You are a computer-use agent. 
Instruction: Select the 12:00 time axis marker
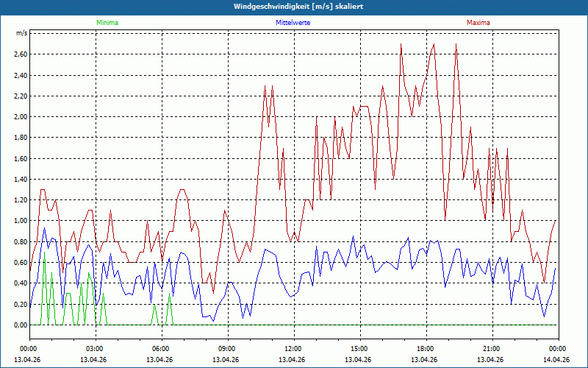coord(293,349)
